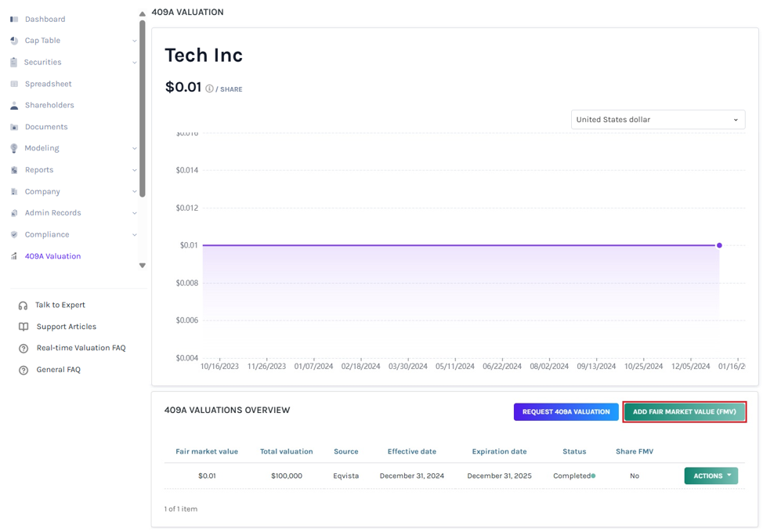Image resolution: width=763 pixels, height=532 pixels.
Task: Click the Shareholders person icon
Action: click(x=14, y=105)
